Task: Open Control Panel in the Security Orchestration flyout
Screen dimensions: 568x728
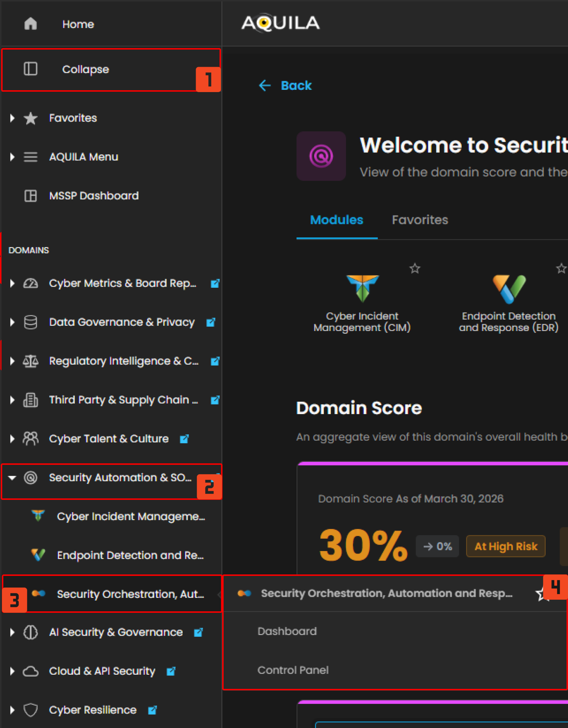Action: click(x=293, y=670)
